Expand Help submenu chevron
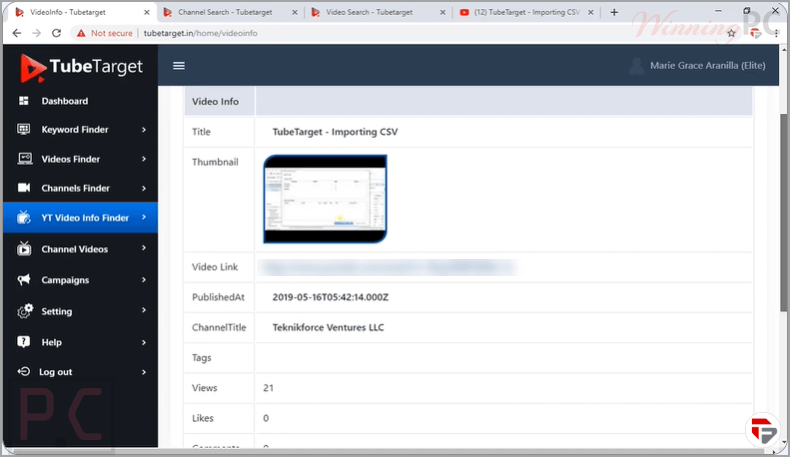Screen dimensions: 790x457 (144, 342)
